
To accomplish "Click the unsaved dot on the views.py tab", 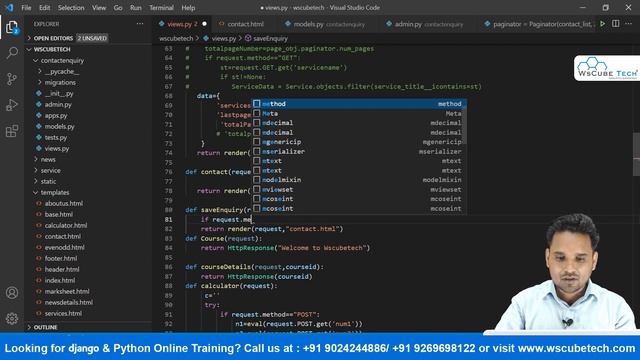I will pyautogui.click(x=204, y=24).
